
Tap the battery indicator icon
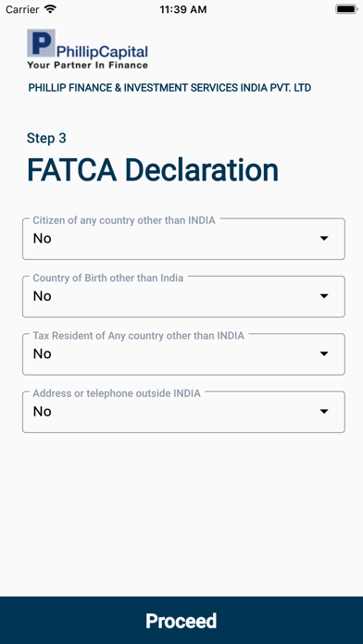point(345,9)
